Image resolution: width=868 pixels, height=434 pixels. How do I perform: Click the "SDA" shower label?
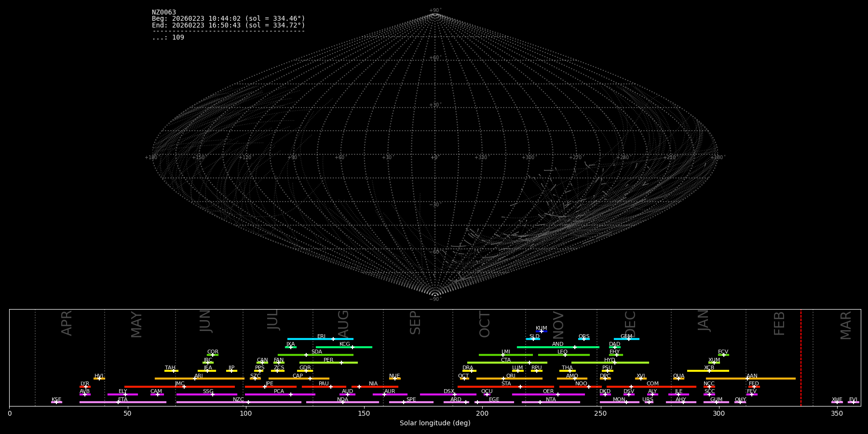(x=317, y=352)
